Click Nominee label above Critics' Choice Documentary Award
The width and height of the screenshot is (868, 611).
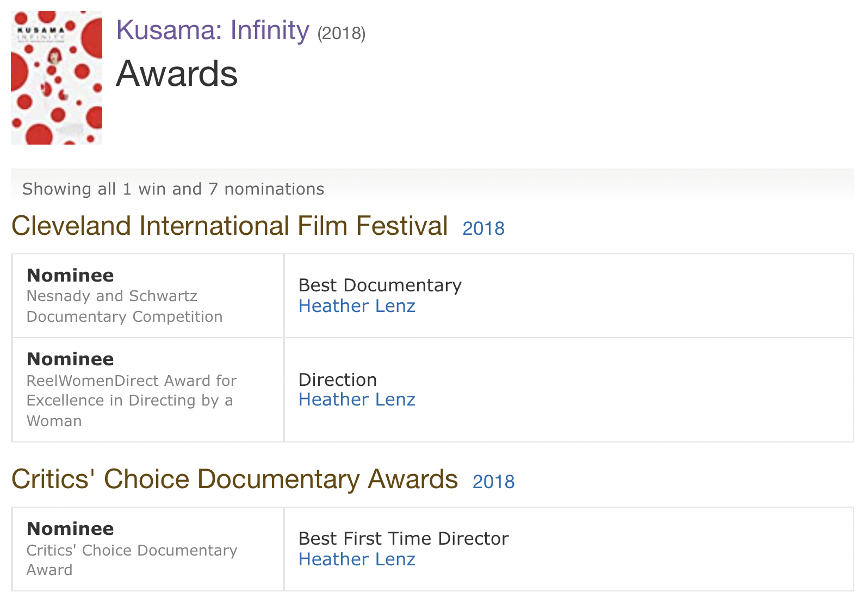[x=70, y=529]
